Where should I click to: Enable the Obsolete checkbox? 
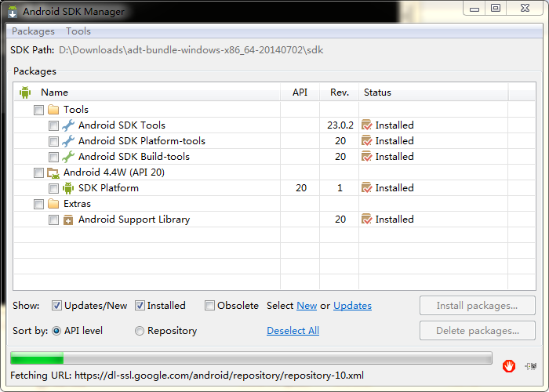209,306
